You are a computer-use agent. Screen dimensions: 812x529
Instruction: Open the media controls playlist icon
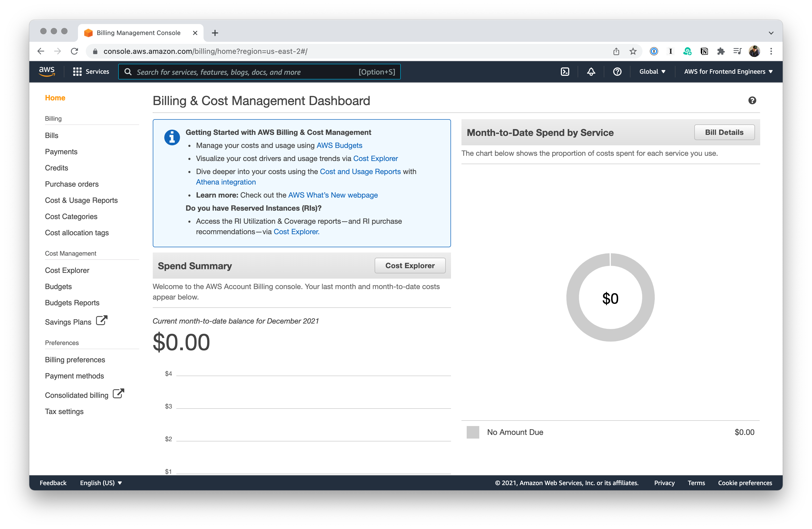pos(738,51)
